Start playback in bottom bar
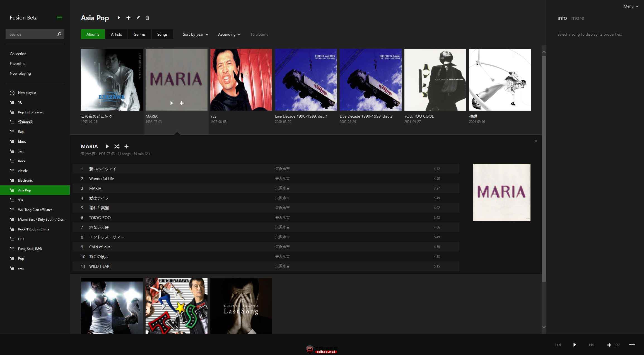This screenshot has width=644, height=355. pyautogui.click(x=575, y=345)
